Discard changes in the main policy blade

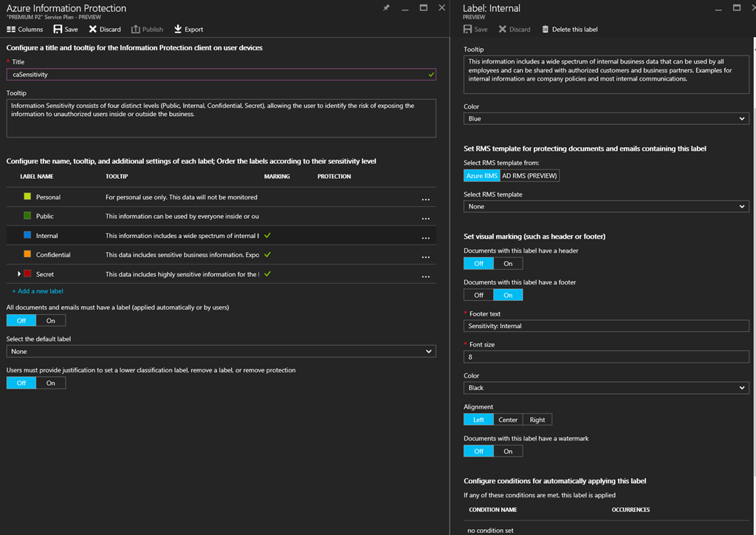93,30
